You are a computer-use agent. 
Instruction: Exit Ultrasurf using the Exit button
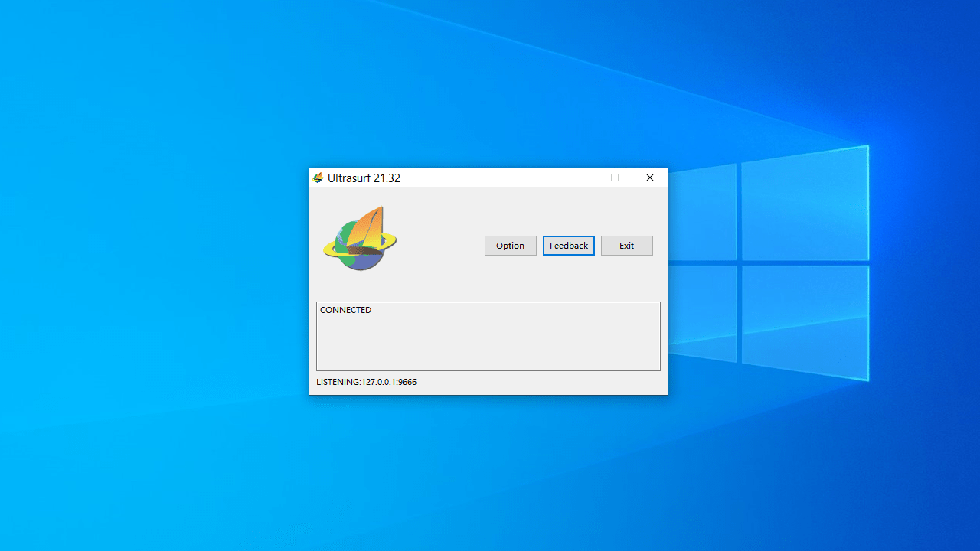pos(626,246)
